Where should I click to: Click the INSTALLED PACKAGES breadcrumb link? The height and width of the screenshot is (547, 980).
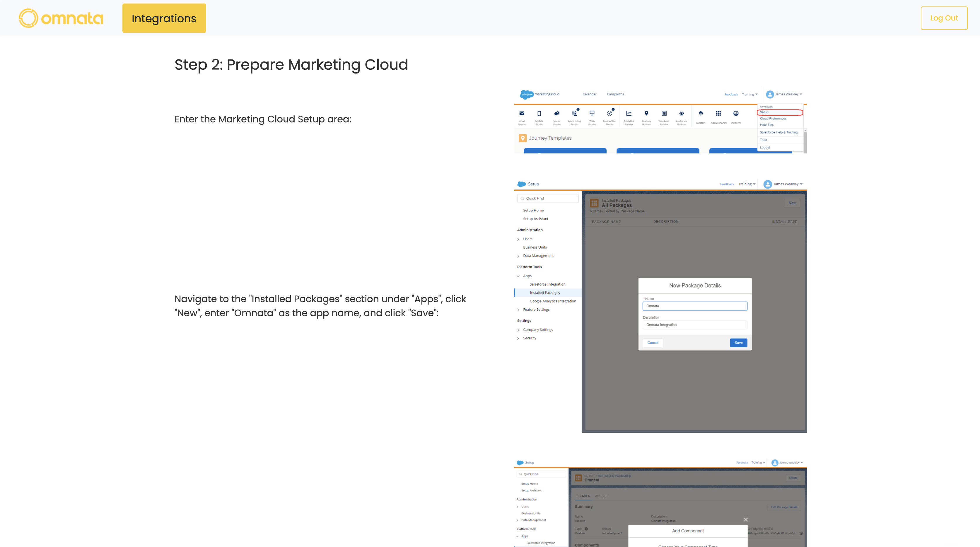614,476
